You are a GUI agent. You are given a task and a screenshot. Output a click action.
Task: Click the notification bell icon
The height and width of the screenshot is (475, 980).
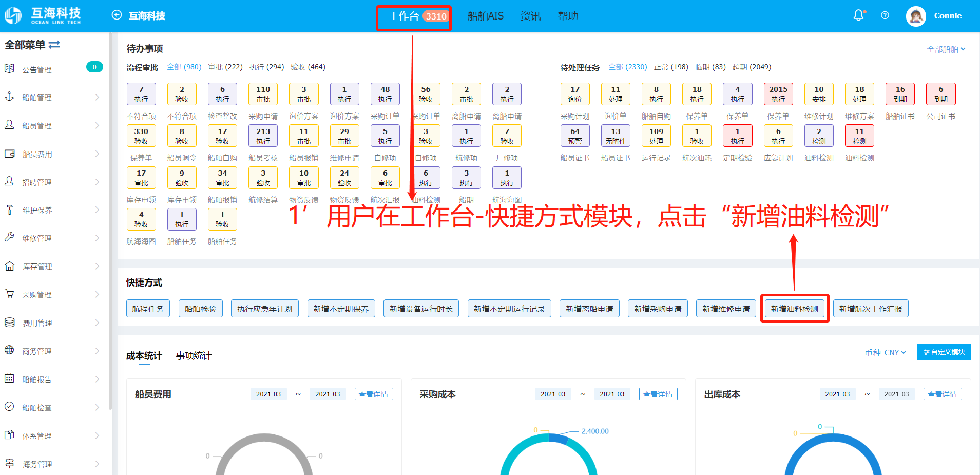[859, 15]
